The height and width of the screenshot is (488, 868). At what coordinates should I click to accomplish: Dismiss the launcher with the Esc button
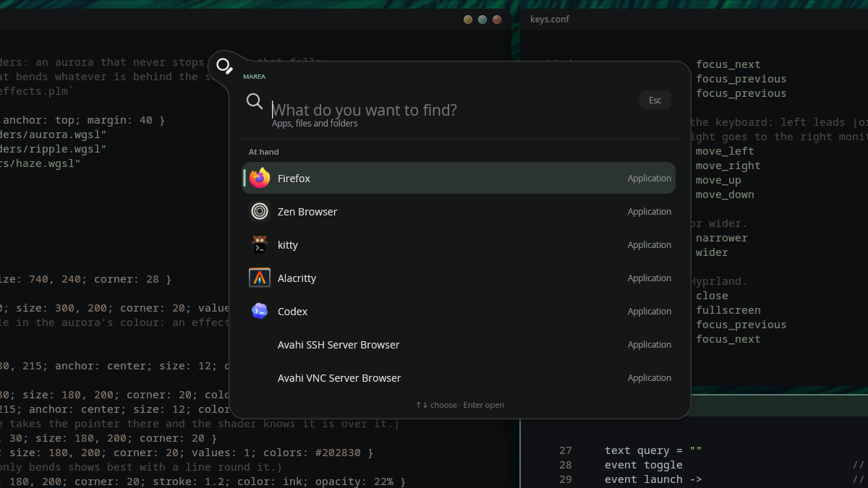click(655, 100)
